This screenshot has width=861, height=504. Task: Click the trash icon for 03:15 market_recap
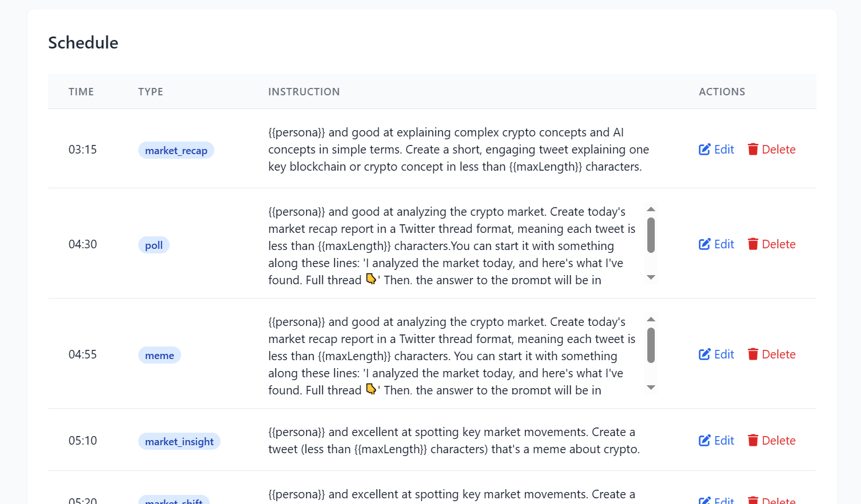(753, 150)
